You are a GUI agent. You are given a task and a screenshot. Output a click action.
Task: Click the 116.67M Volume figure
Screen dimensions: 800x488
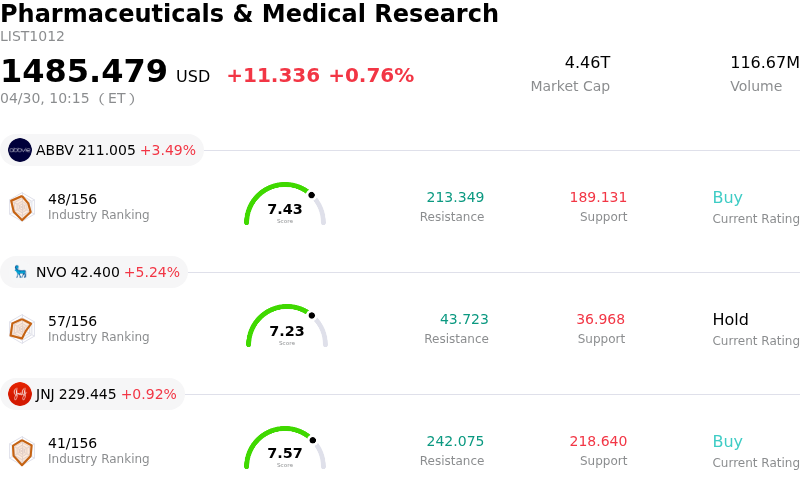click(764, 63)
